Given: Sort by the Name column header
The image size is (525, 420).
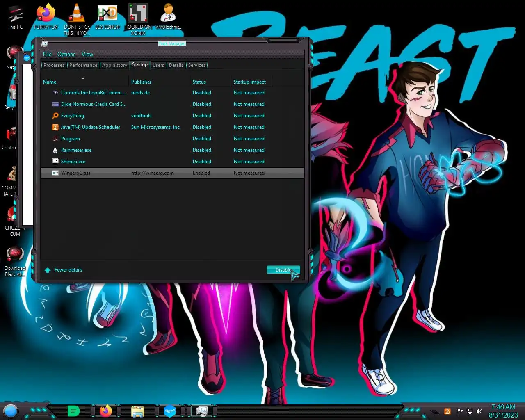Looking at the screenshot, I should tap(84, 82).
